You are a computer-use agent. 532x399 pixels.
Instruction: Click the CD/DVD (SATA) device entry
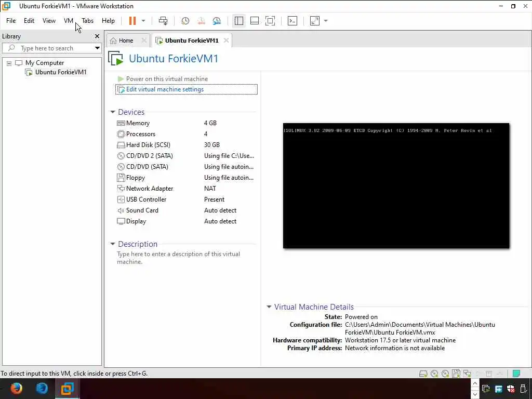147,167
